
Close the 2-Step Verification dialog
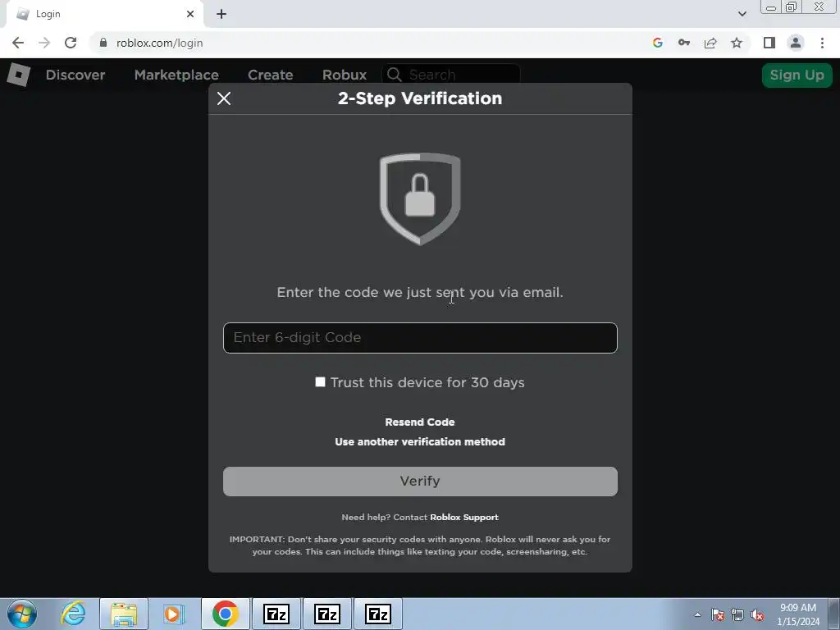pyautogui.click(x=224, y=98)
